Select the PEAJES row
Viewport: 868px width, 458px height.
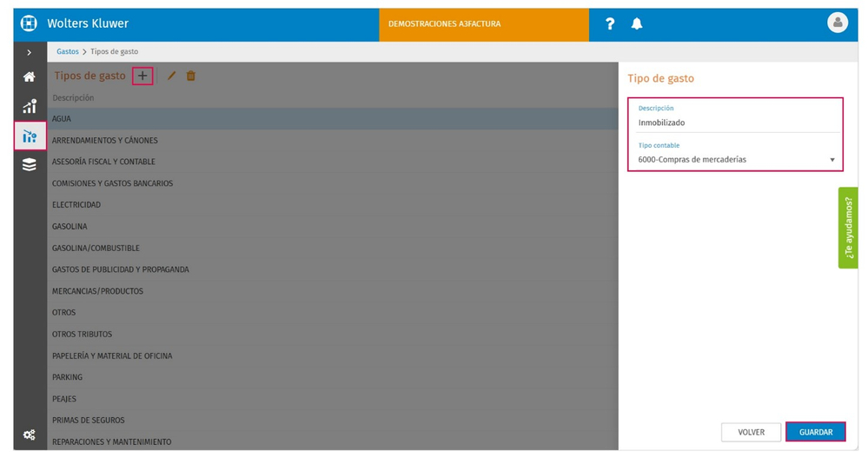[332, 399]
